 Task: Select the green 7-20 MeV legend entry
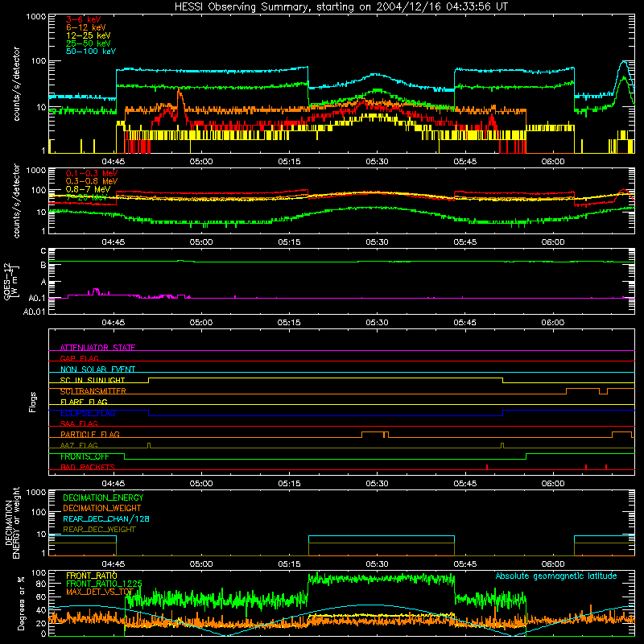[87, 197]
